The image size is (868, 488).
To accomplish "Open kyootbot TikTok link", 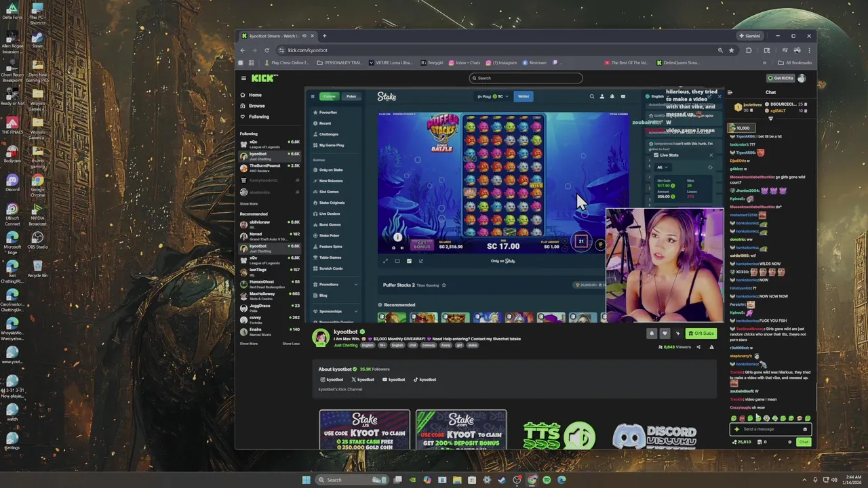I will coord(425,380).
